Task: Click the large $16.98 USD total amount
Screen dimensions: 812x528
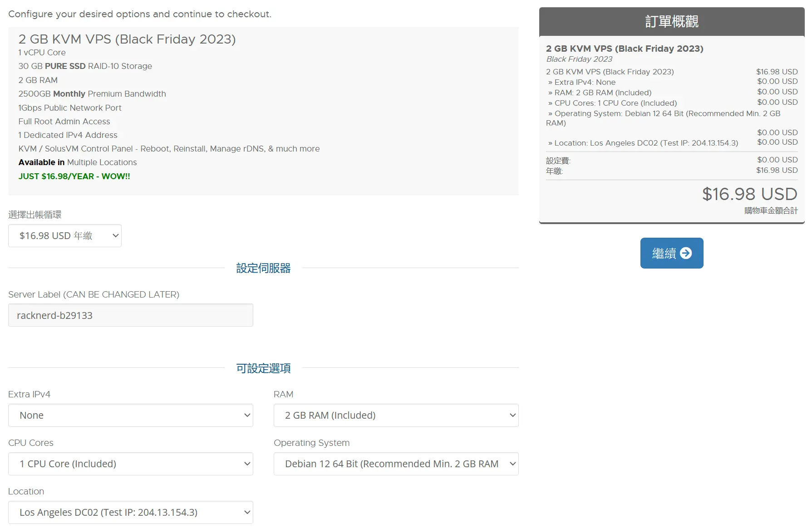Action: 750,194
